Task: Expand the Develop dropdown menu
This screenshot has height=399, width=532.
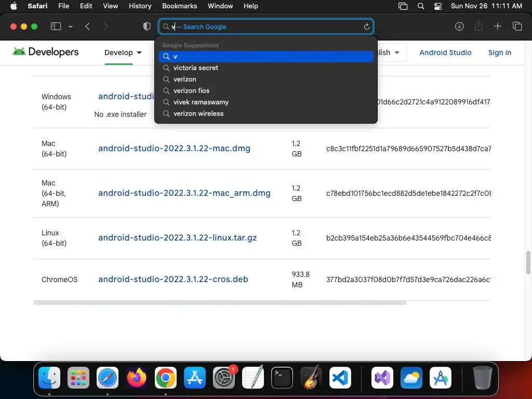Action: (123, 52)
